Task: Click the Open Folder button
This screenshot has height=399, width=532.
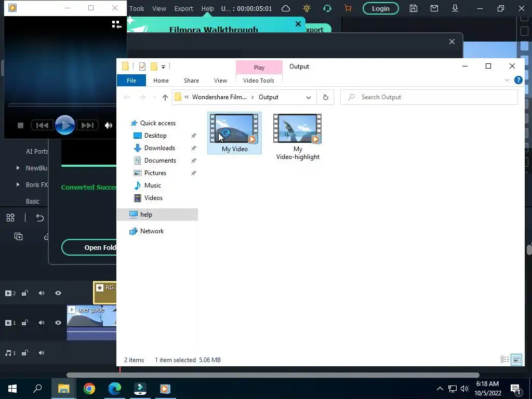Action: pyautogui.click(x=89, y=247)
